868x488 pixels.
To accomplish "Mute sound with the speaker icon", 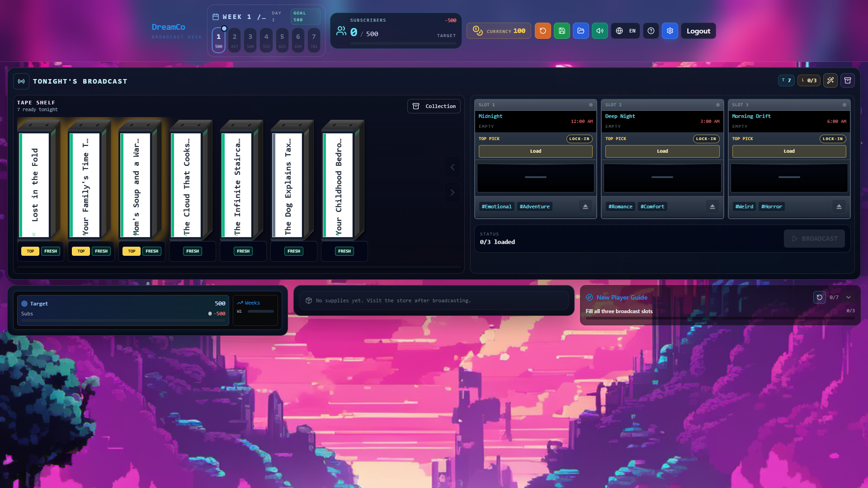I will tap(599, 31).
